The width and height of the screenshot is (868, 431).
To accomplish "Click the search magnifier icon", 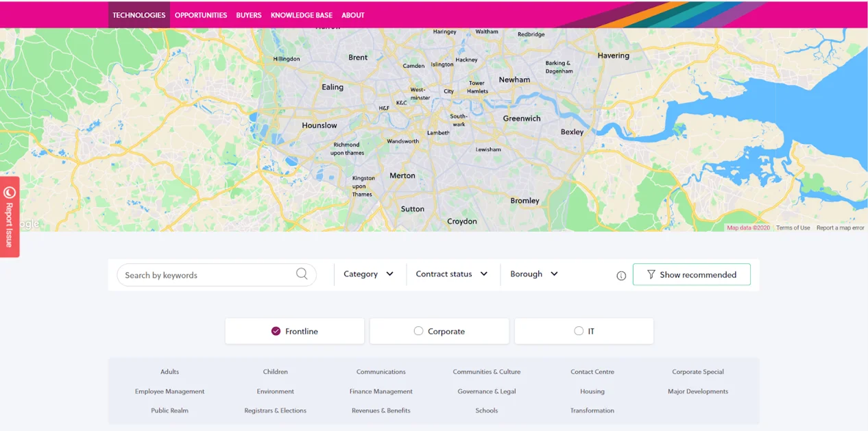I will (302, 274).
